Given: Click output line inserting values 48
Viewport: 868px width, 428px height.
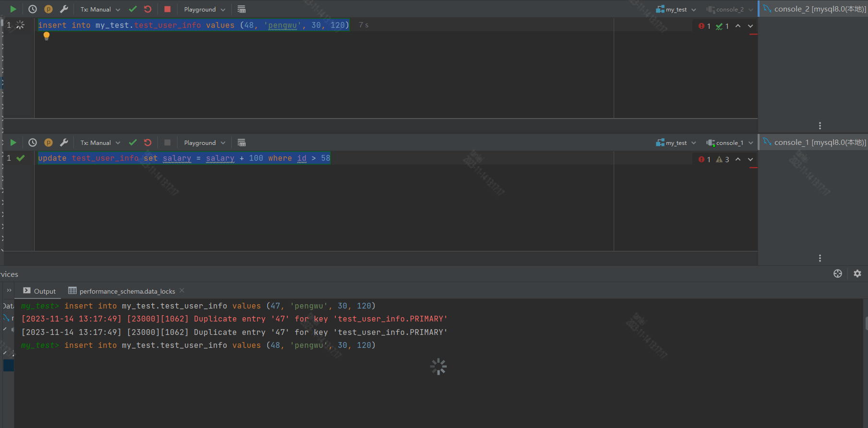Looking at the screenshot, I should (x=198, y=345).
